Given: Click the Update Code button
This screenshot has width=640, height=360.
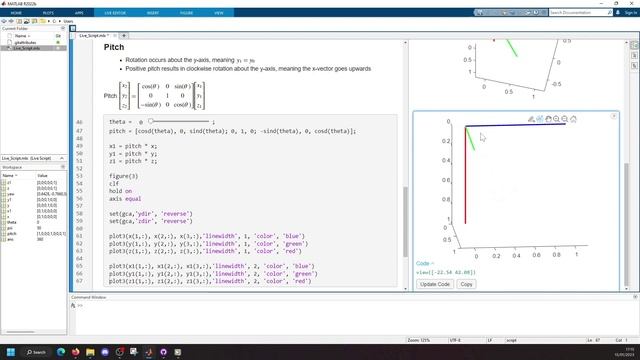Looking at the screenshot, I should point(435,284).
